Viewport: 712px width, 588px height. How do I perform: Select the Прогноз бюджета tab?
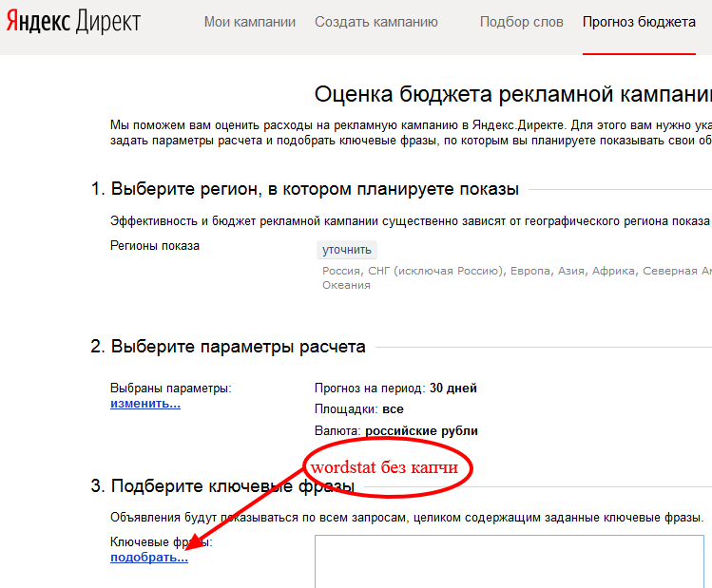point(639,22)
